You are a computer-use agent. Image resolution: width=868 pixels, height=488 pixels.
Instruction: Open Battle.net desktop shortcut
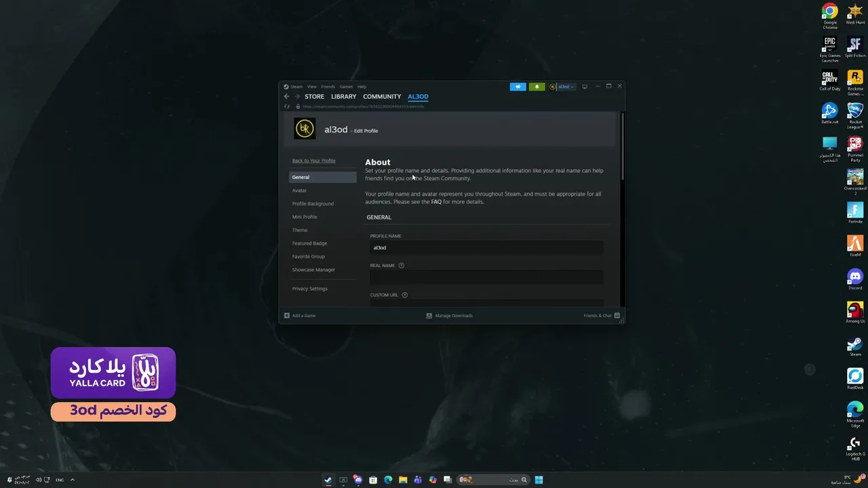point(830,114)
